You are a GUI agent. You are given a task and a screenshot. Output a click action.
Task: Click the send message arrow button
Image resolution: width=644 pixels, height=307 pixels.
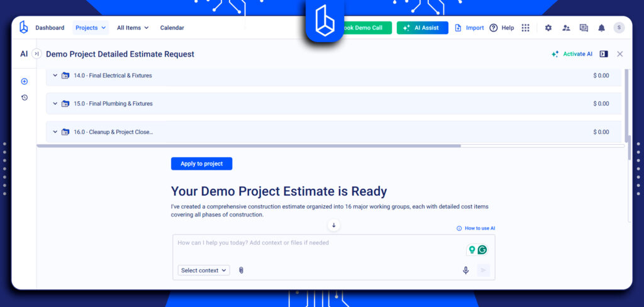(484, 270)
